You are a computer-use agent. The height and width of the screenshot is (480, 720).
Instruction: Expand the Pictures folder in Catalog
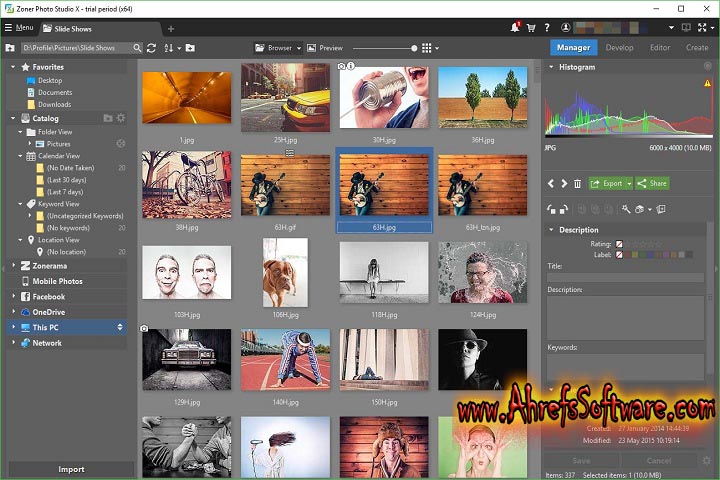(x=30, y=144)
